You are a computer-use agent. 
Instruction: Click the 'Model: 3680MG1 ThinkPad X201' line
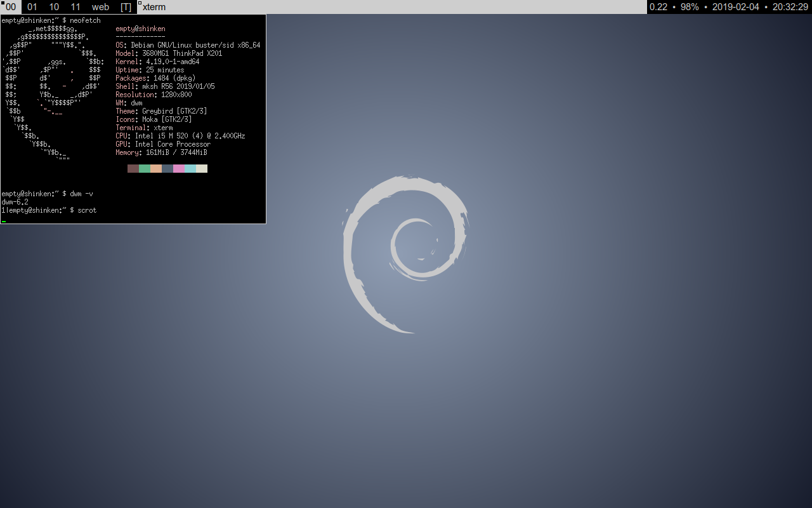pos(169,53)
